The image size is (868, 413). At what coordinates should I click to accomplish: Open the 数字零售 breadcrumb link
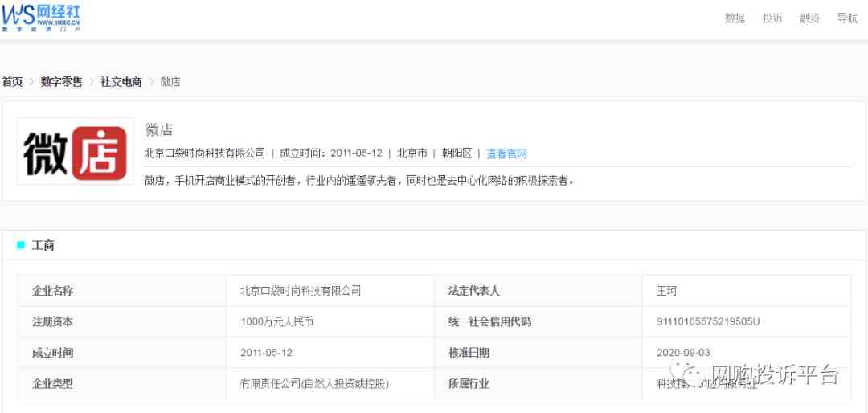[61, 82]
